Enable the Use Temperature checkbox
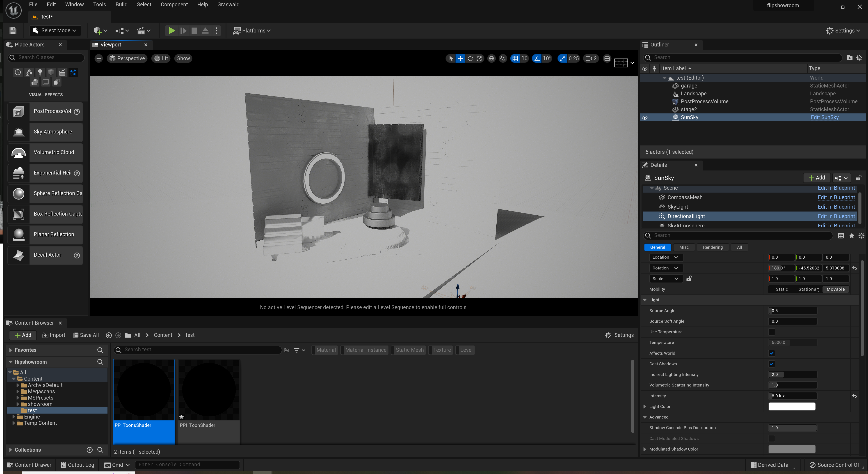868x474 pixels. point(771,332)
